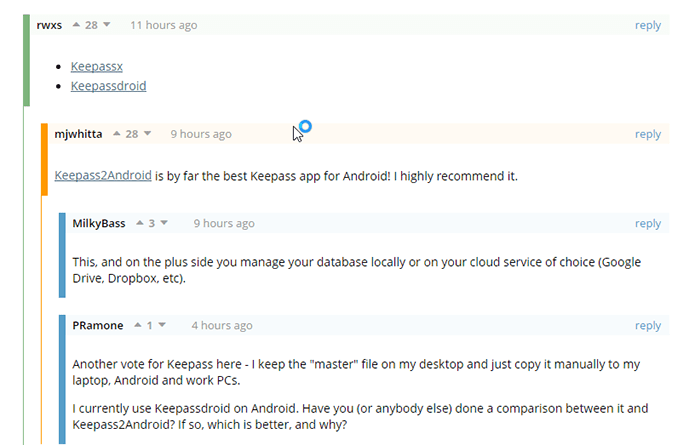Downvote the PRamone comment
This screenshot has height=445, width=695.
[x=162, y=325]
